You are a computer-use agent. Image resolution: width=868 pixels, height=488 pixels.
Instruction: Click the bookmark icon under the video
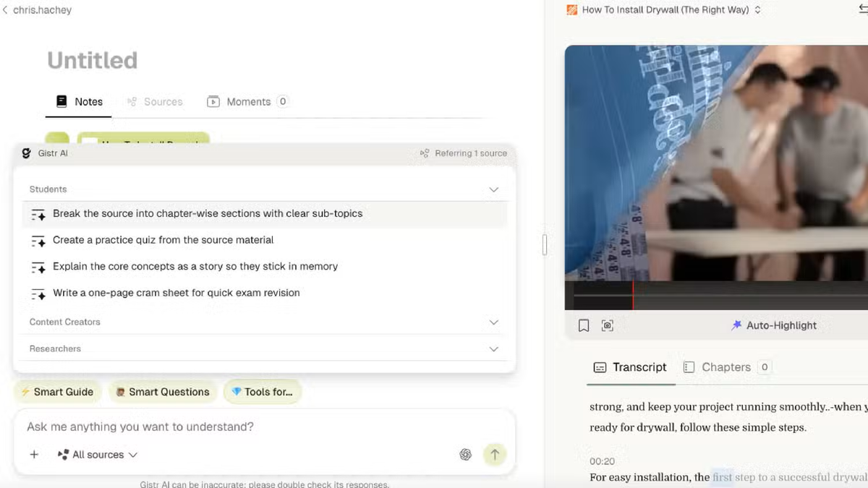584,326
